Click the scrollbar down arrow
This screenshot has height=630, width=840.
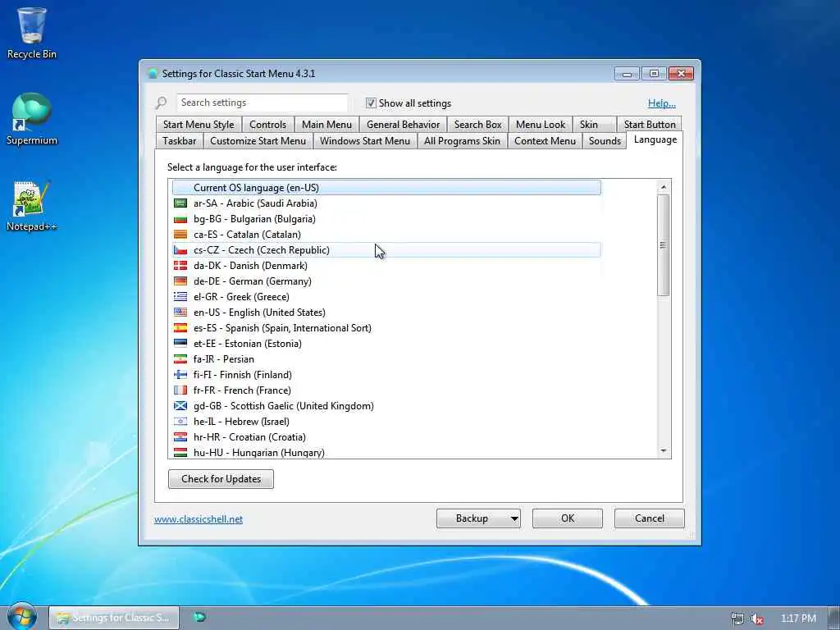(663, 451)
